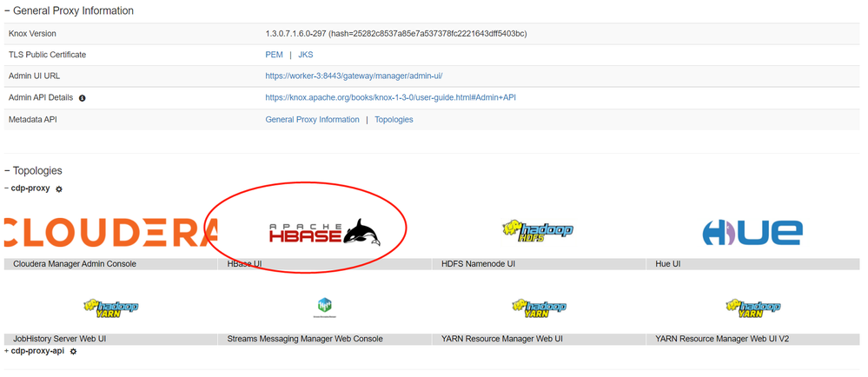The width and height of the screenshot is (868, 377).
Task: Open the Streams Messaging Manager icon
Action: (x=324, y=308)
